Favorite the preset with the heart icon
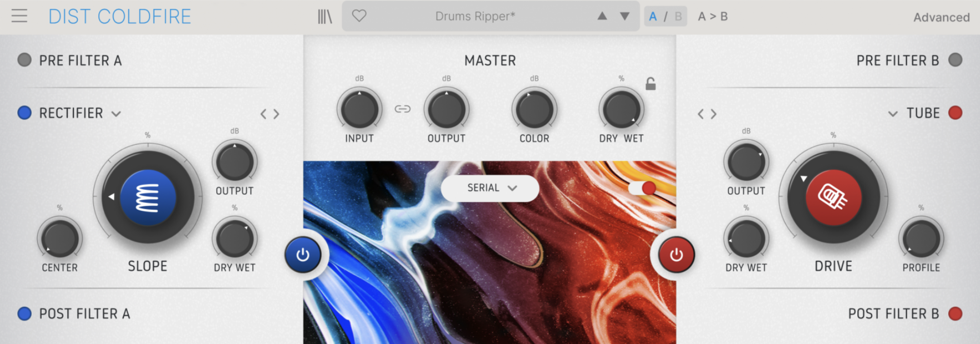The image size is (980, 344). [359, 16]
